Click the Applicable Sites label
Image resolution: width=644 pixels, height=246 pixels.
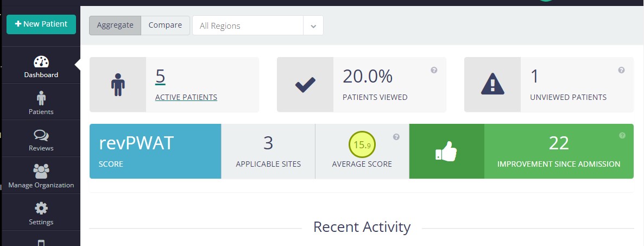(268, 164)
